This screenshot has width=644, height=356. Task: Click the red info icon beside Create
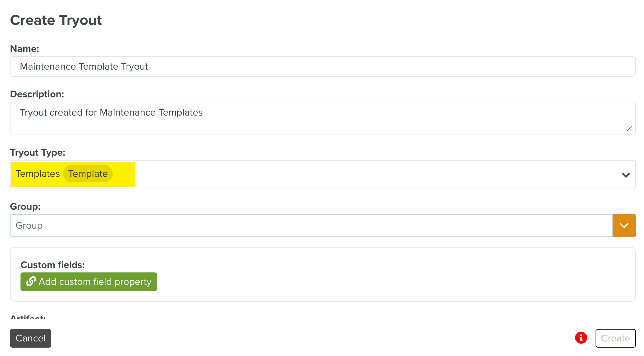[x=581, y=338]
